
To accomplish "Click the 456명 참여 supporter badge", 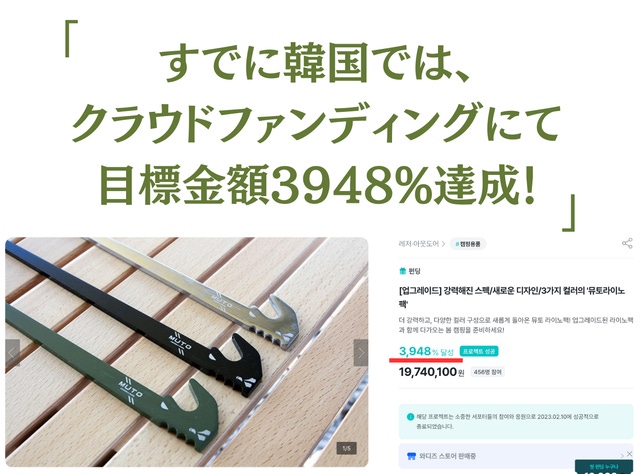I will click(x=488, y=372).
